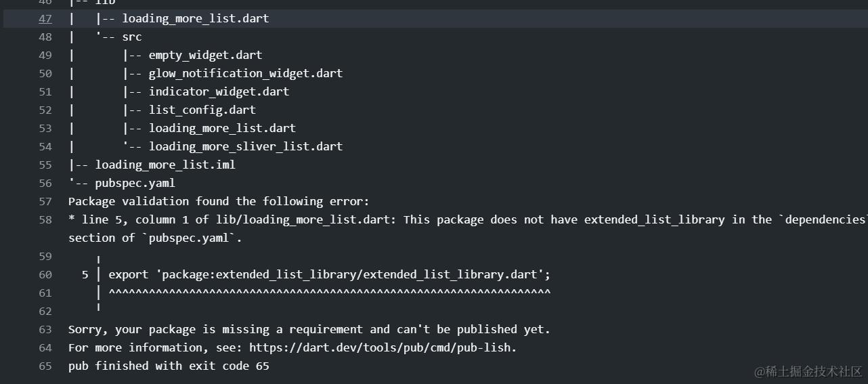Image resolution: width=868 pixels, height=384 pixels.
Task: Click the pubspec.yaml entry in the tree
Action: click(x=135, y=183)
